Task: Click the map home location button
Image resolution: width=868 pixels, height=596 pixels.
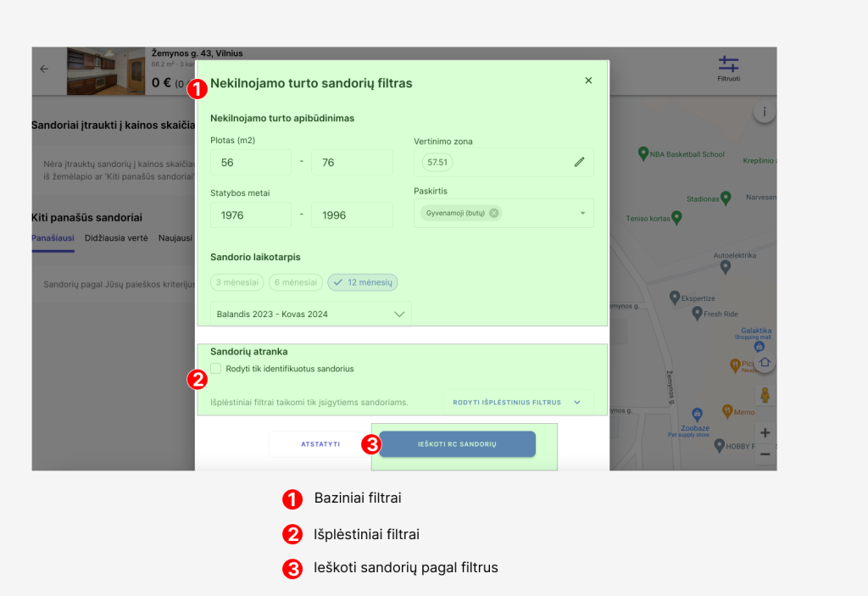Action: click(x=764, y=362)
